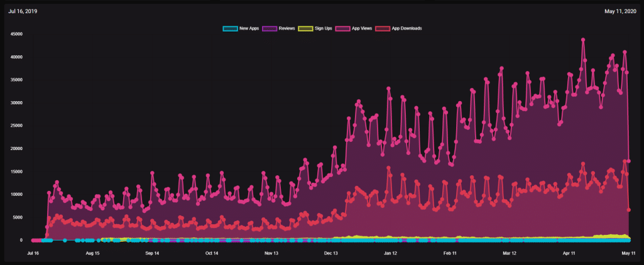Click the pink App Views legend swatch
This screenshot has height=265, width=644.
[343, 28]
